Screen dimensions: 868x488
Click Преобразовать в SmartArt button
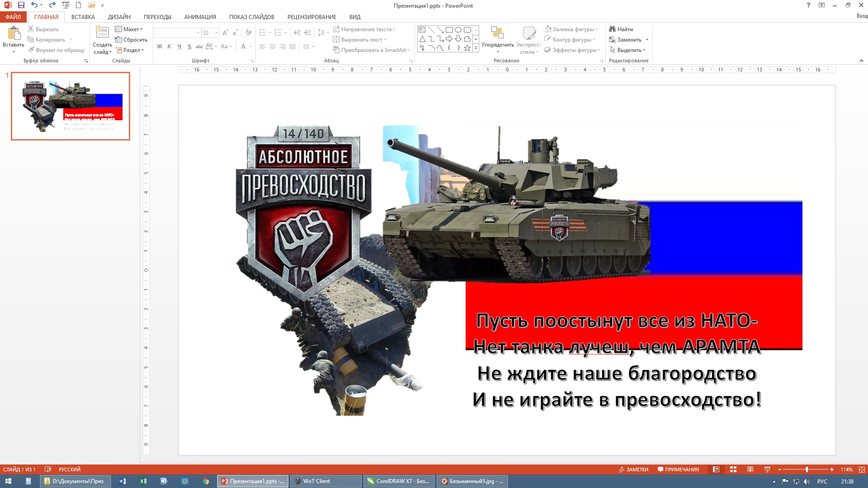pos(371,50)
